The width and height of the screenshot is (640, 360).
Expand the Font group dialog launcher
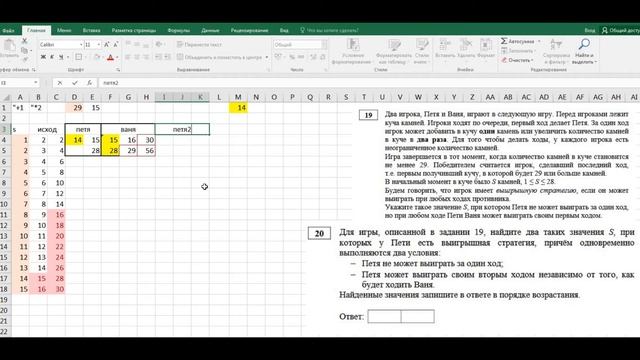[x=118, y=70]
